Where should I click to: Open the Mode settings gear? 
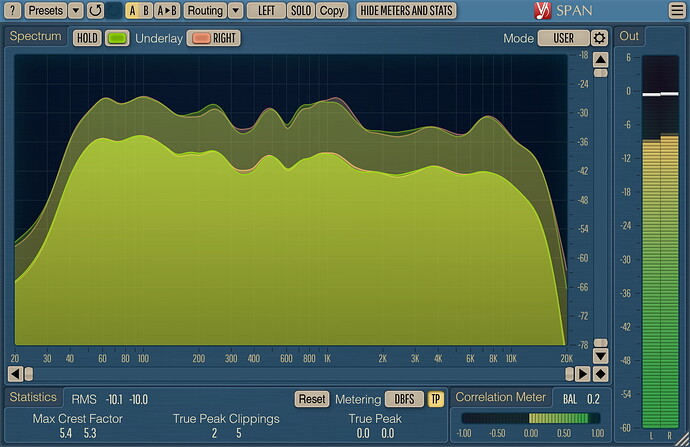click(599, 38)
